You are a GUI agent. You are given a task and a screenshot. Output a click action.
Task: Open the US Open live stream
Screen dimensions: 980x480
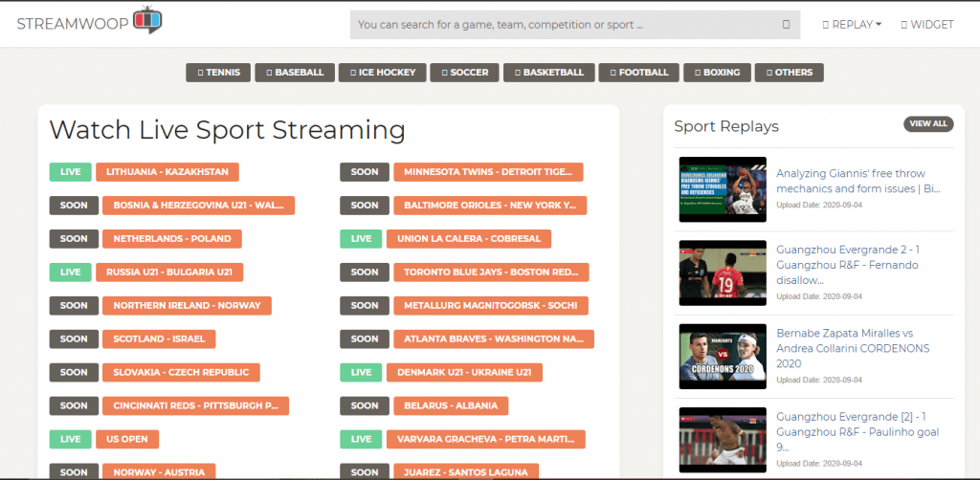click(x=127, y=440)
